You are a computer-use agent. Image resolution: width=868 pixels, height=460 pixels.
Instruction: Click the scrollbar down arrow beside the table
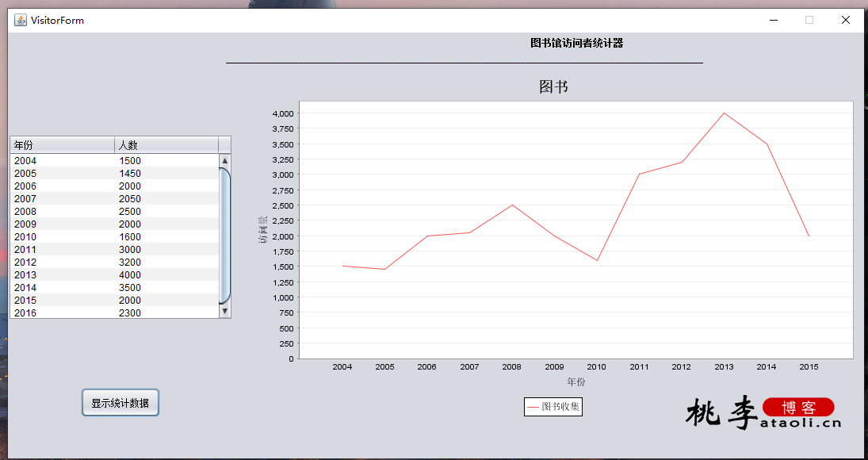(x=224, y=311)
